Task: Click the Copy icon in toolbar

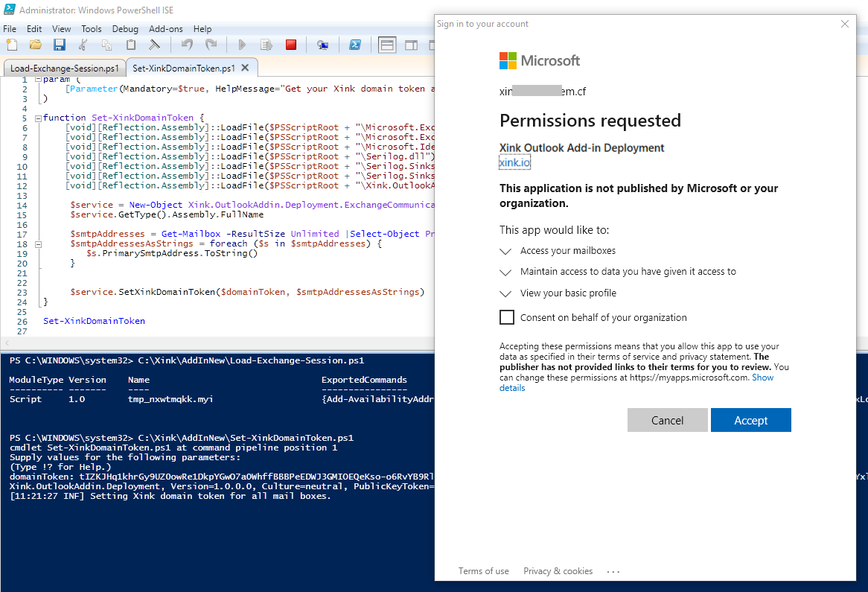Action: point(107,45)
